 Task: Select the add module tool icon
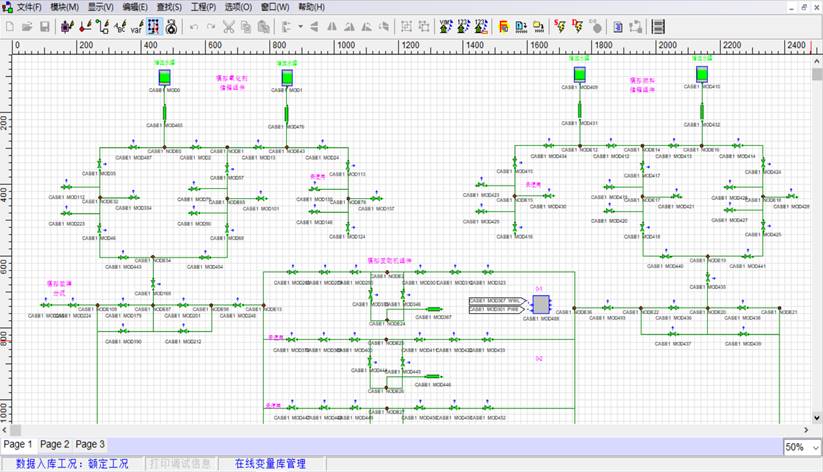(x=67, y=26)
